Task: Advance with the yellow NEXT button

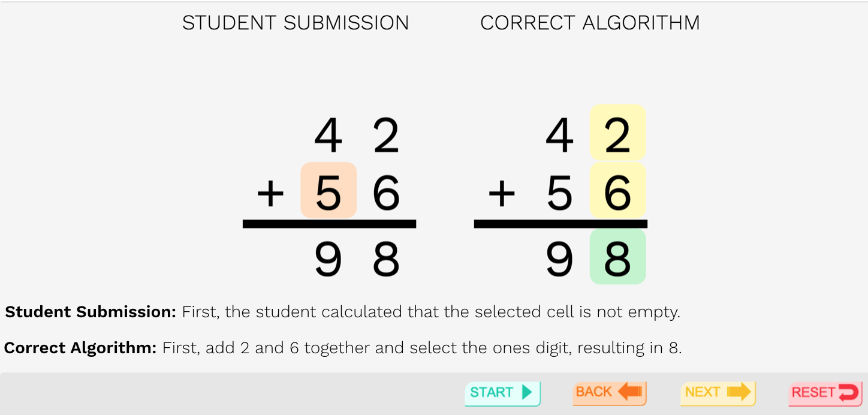Action: point(718,393)
